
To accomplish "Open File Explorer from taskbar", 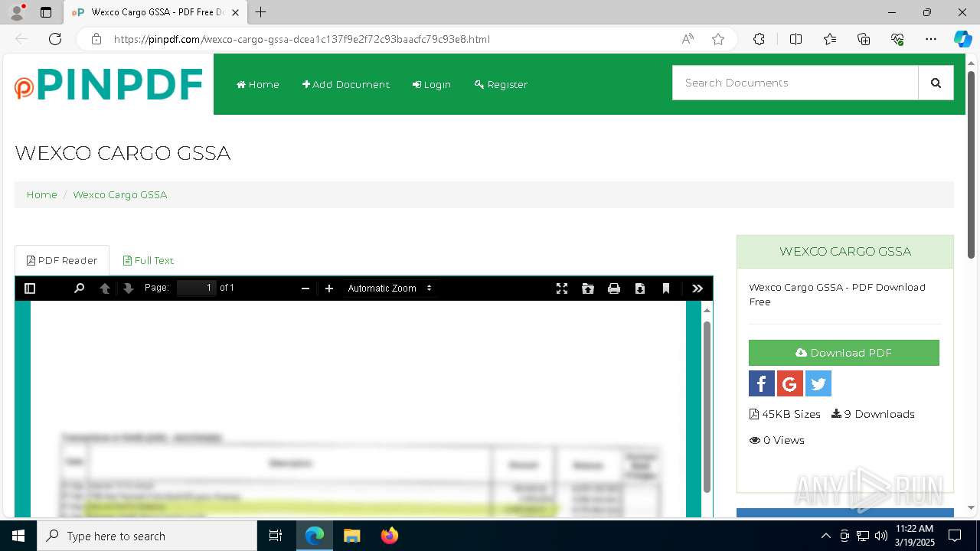I will [x=351, y=536].
